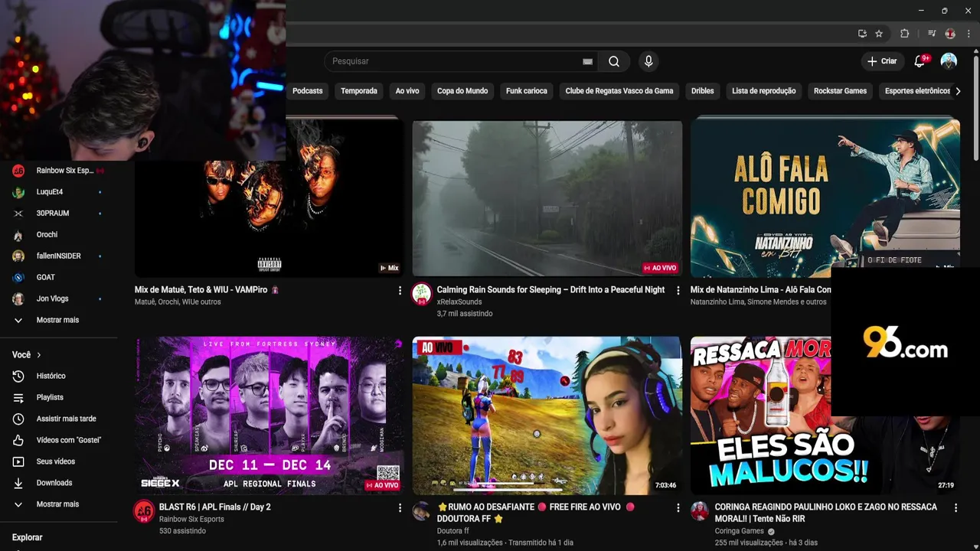Open fallenINSIDER channel in sidebar
Image resolution: width=980 pixels, height=551 pixels.
tap(59, 256)
